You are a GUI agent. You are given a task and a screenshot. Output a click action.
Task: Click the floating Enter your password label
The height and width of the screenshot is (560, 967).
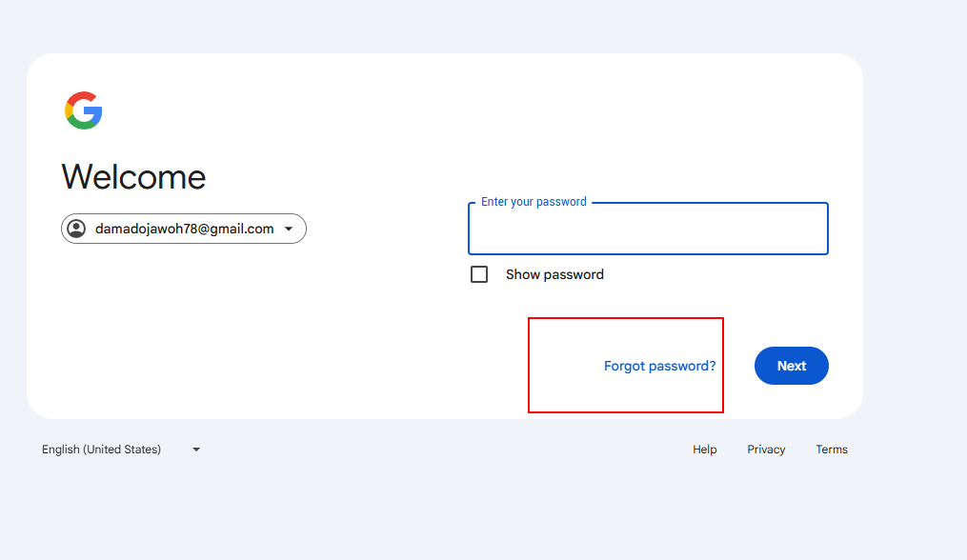pyautogui.click(x=534, y=202)
